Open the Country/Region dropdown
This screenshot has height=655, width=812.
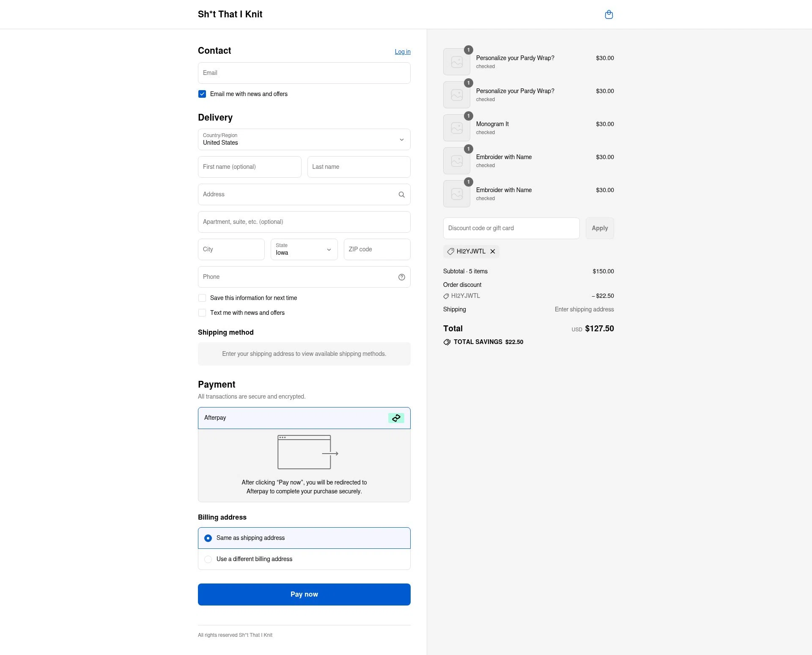[x=304, y=140]
